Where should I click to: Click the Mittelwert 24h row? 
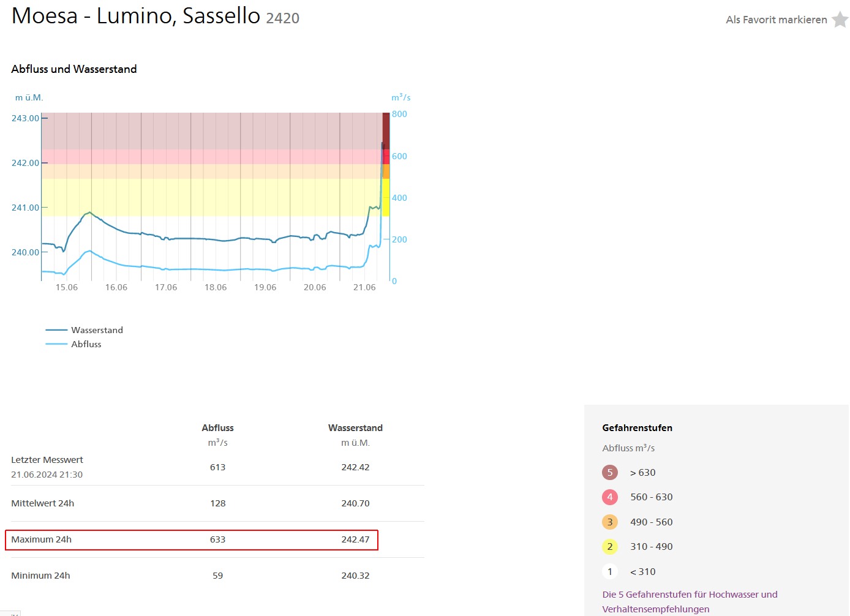click(43, 503)
